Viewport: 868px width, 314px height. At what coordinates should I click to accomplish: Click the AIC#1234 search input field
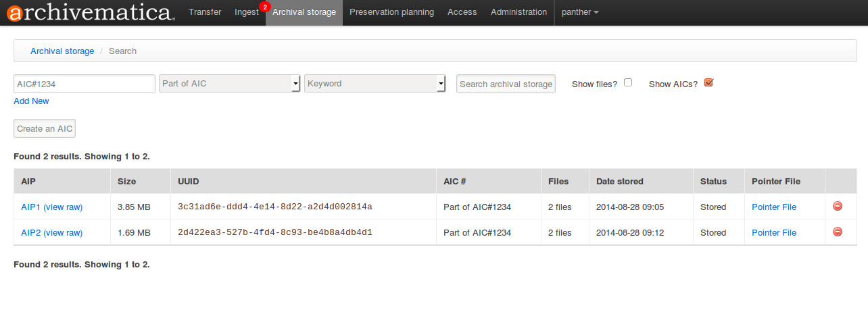click(x=85, y=84)
